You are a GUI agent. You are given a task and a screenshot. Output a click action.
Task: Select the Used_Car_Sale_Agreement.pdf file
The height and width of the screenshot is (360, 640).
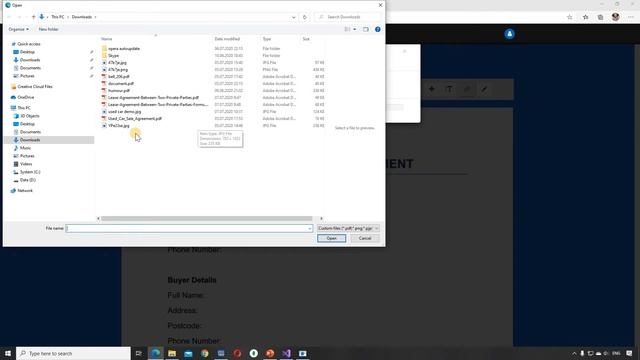pyautogui.click(x=135, y=118)
